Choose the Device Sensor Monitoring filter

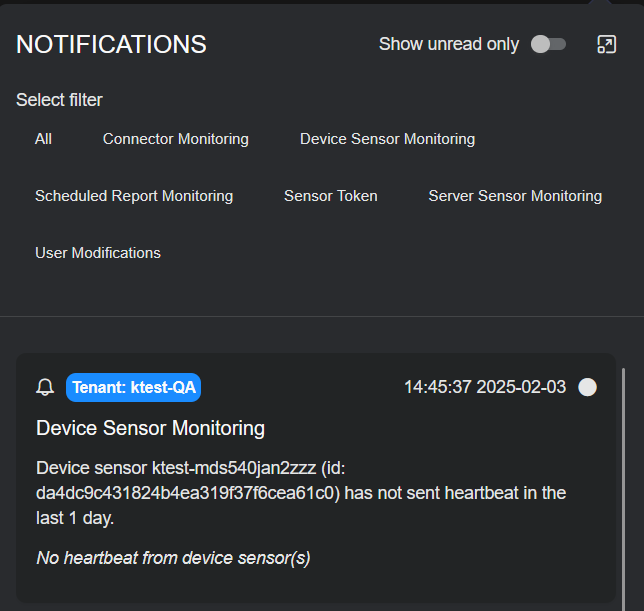tap(387, 139)
